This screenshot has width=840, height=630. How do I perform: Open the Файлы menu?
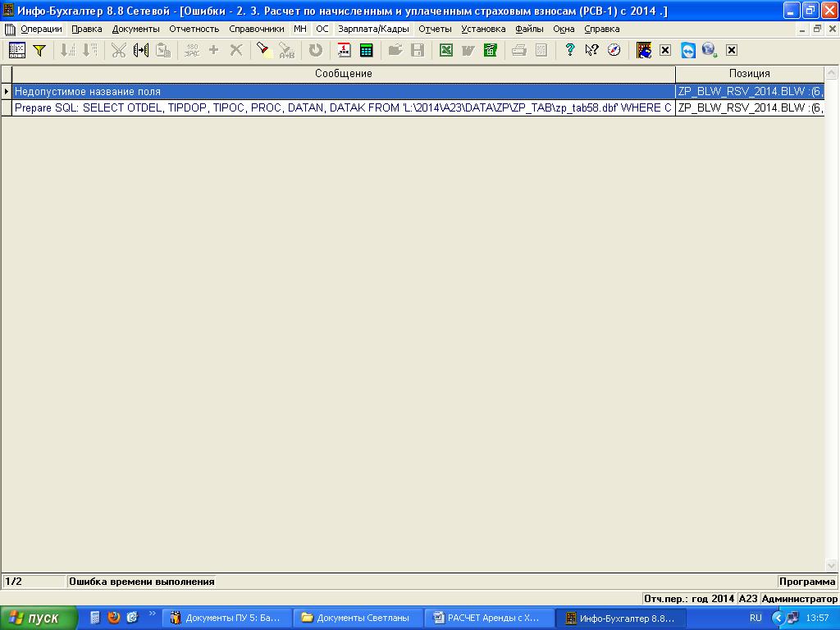[x=529, y=29]
